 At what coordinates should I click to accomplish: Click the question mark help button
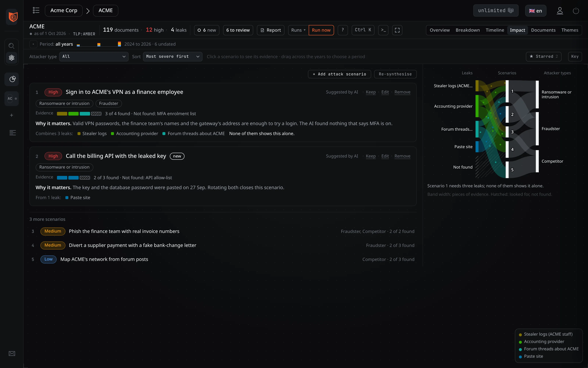[343, 30]
